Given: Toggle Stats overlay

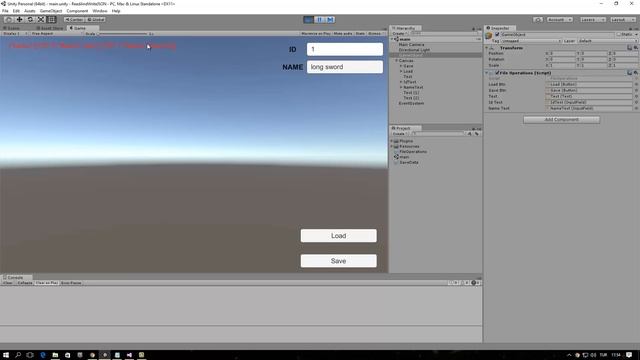Looking at the screenshot, I should click(x=360, y=33).
